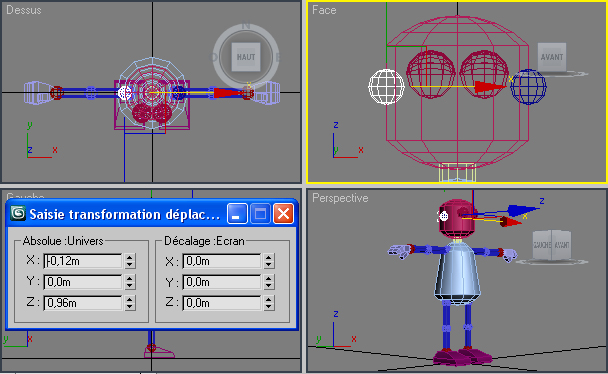Viewport: 608px width, 374px height.
Task: Open the Perspective viewport label menu
Action: point(340,198)
